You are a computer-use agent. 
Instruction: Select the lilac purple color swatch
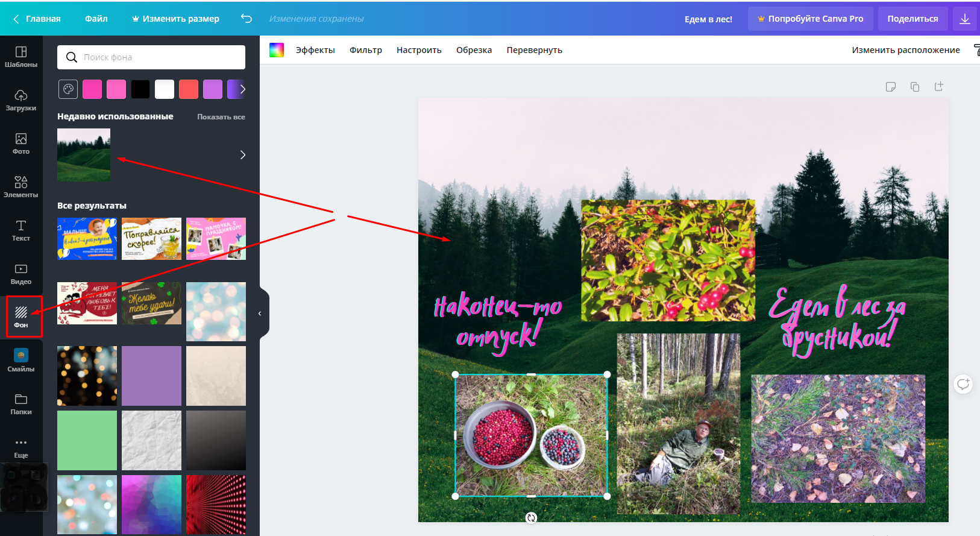coord(213,89)
